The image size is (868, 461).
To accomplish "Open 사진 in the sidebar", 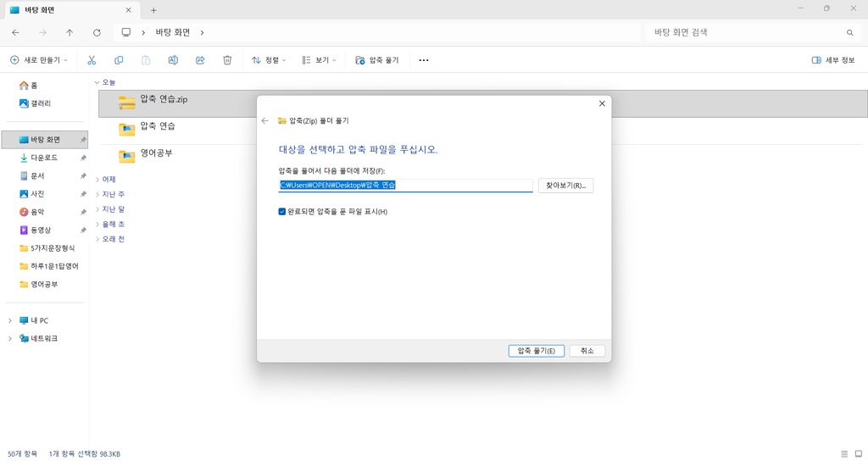I will pyautogui.click(x=31, y=194).
